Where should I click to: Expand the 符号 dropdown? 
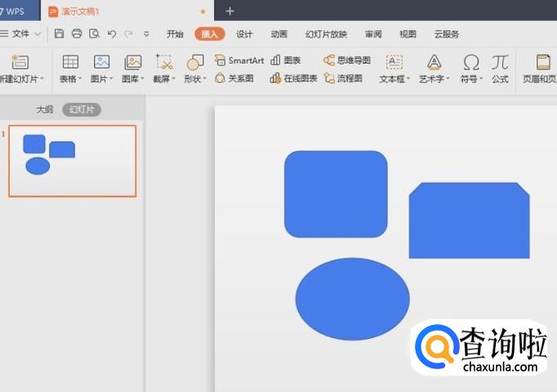click(481, 78)
